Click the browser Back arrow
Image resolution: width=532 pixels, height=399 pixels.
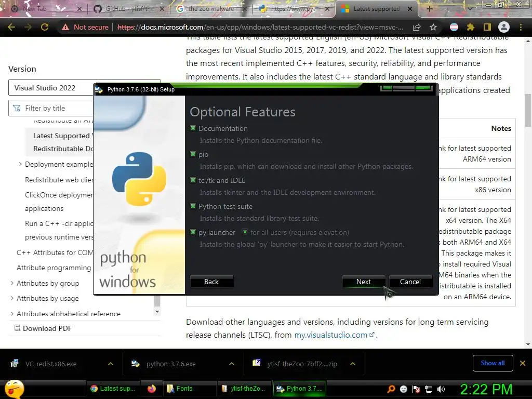pos(11,27)
